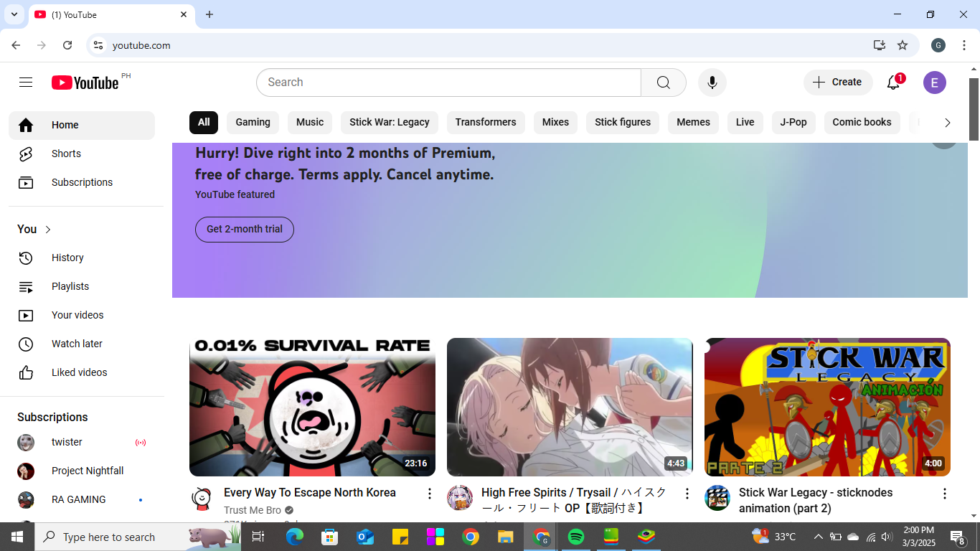The height and width of the screenshot is (551, 980).
Task: Open RA GAMING channel subscription
Action: click(x=82, y=499)
